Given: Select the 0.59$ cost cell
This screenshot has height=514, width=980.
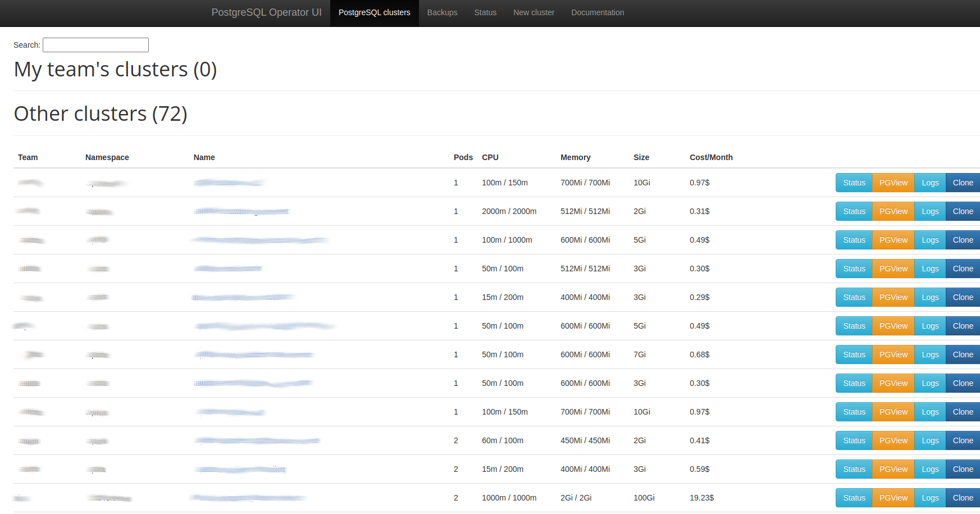Looking at the screenshot, I should point(700,469).
